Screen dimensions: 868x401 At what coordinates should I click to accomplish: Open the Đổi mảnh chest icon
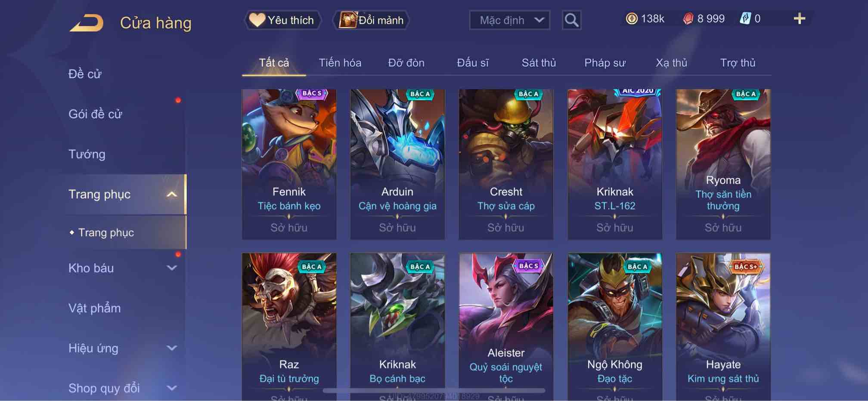point(348,20)
